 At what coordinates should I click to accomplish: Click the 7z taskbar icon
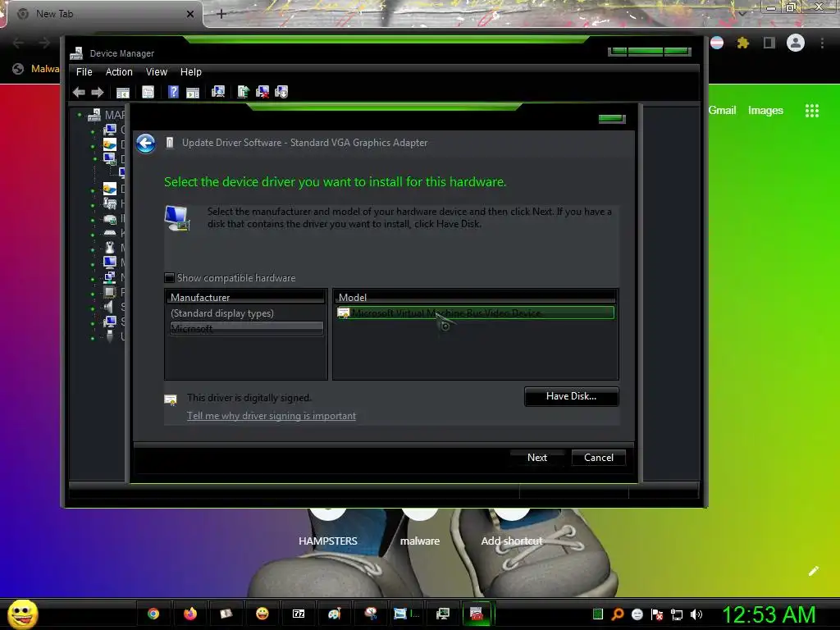(x=299, y=614)
